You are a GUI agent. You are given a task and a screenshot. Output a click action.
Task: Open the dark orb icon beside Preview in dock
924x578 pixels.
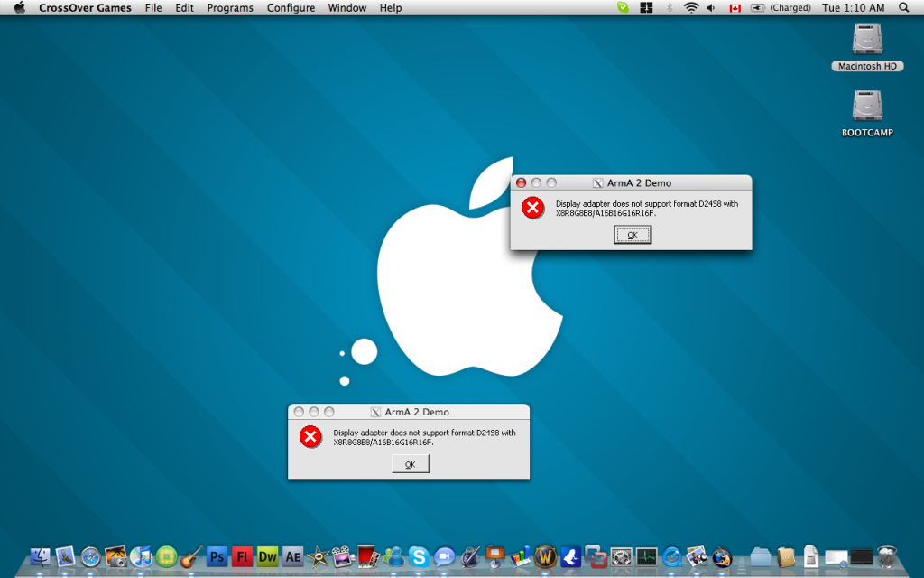pyautogui.click(x=722, y=556)
